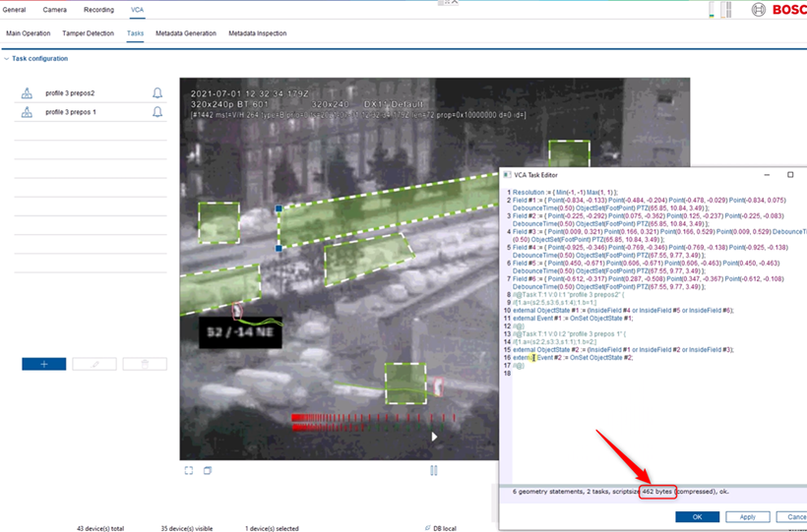Image resolution: width=807 pixels, height=532 pixels.
Task: Click the bell icon for profile 3 prepos2
Action: point(157,93)
